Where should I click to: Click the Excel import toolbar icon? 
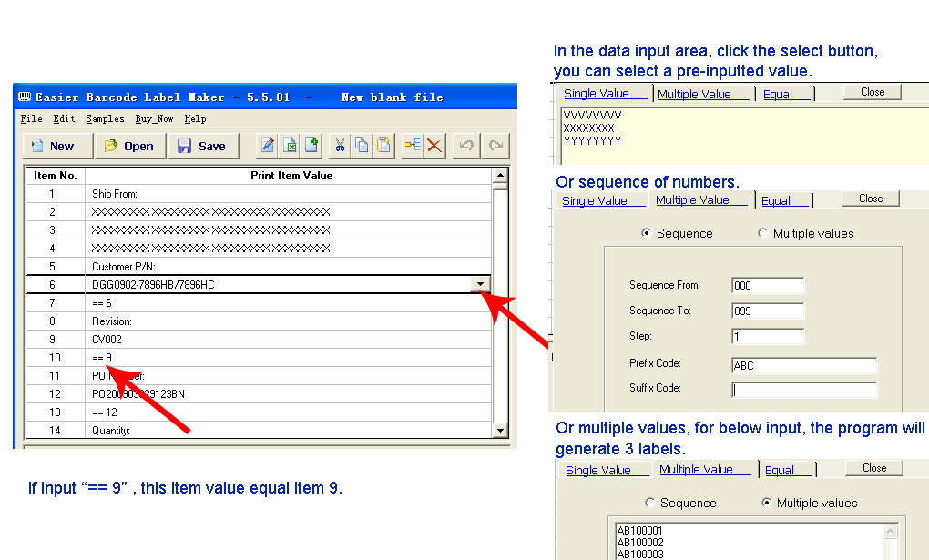click(290, 146)
